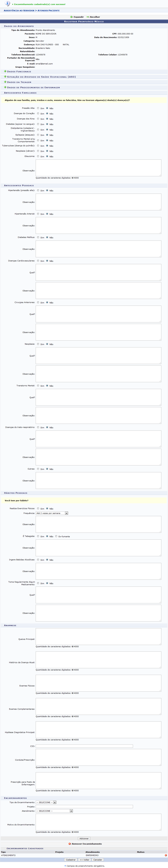Click Assistência ao Servidor breadcrumb link
The height and width of the screenshot is (868, 168).
(x=19, y=11)
